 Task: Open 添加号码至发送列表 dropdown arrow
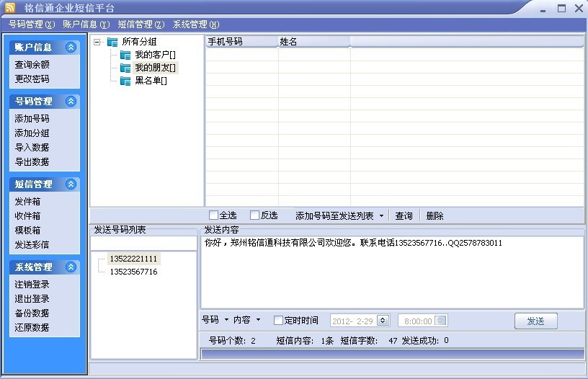click(381, 216)
